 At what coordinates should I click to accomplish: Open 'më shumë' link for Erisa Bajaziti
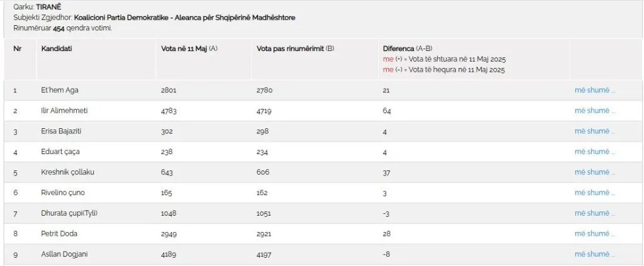coord(595,131)
